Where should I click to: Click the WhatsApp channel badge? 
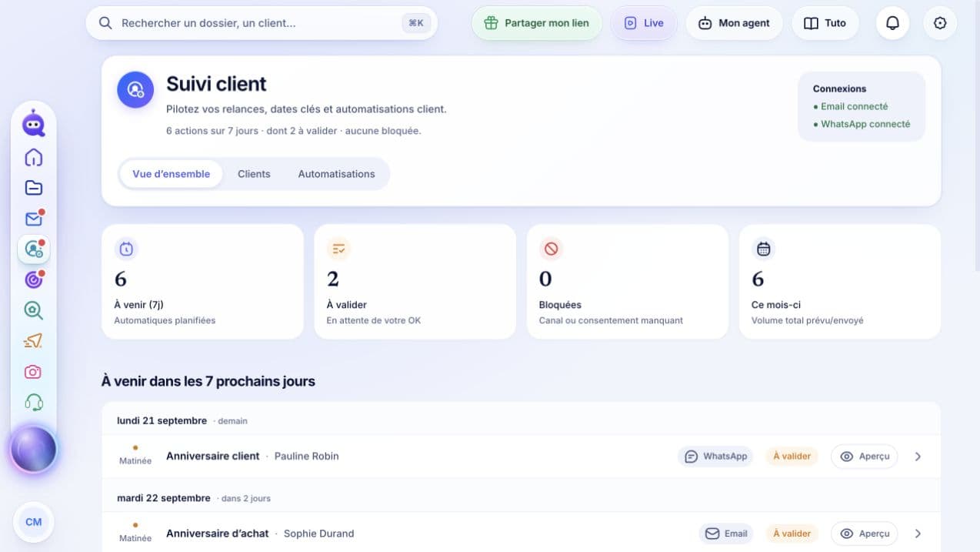(x=715, y=457)
